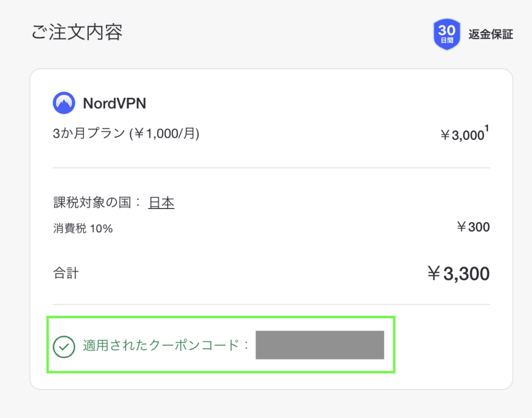
Task: Click the 消費税 10% tax label
Action: click(83, 228)
